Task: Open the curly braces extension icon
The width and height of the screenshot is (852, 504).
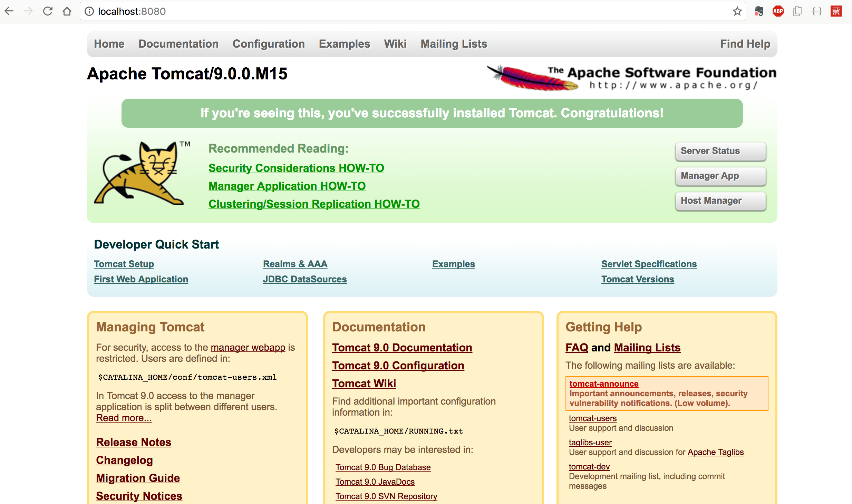Action: click(817, 11)
